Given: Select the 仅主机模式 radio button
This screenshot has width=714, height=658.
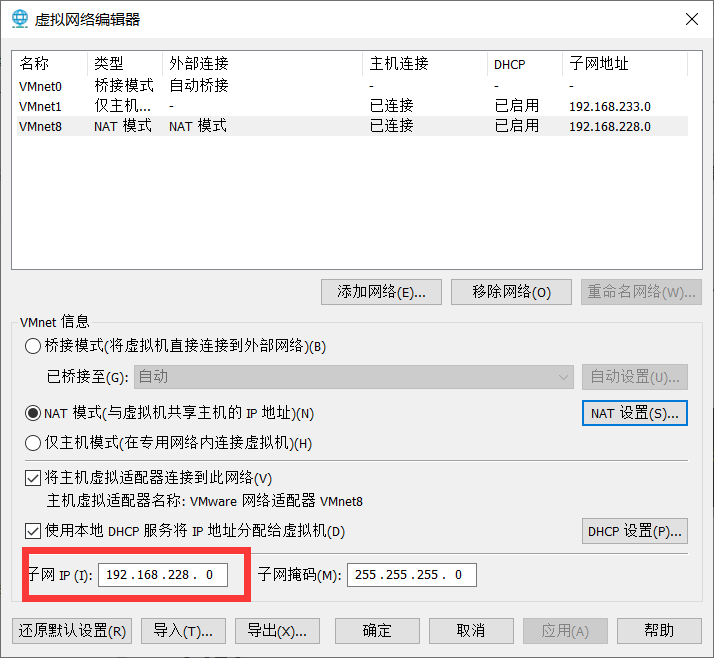Looking at the screenshot, I should [33, 443].
